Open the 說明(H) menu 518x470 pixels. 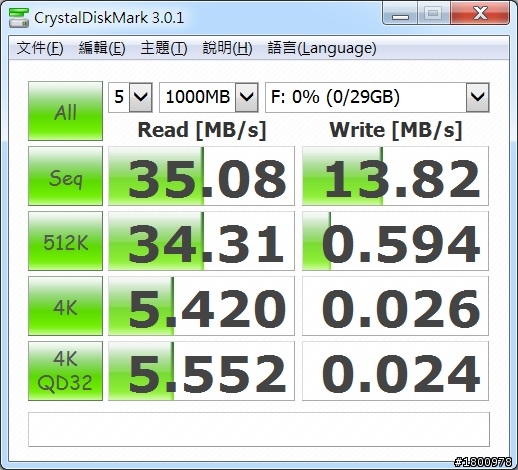click(x=227, y=48)
